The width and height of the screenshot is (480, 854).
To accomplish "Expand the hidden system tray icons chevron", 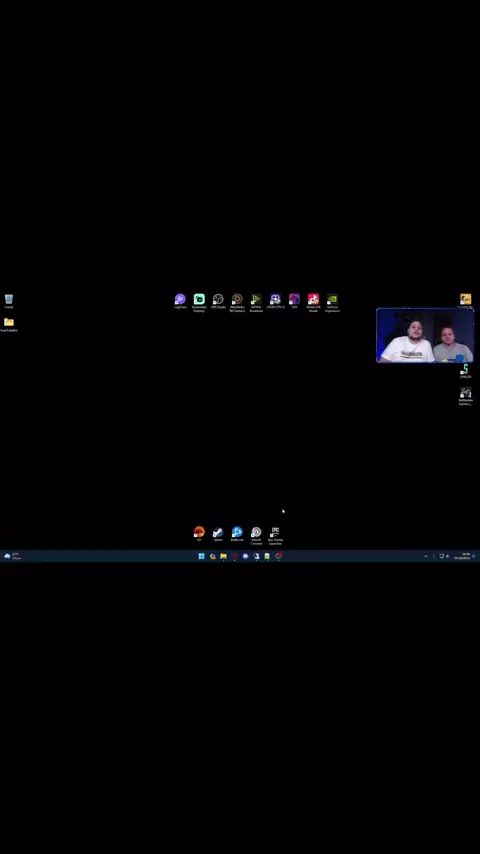I will (x=426, y=556).
